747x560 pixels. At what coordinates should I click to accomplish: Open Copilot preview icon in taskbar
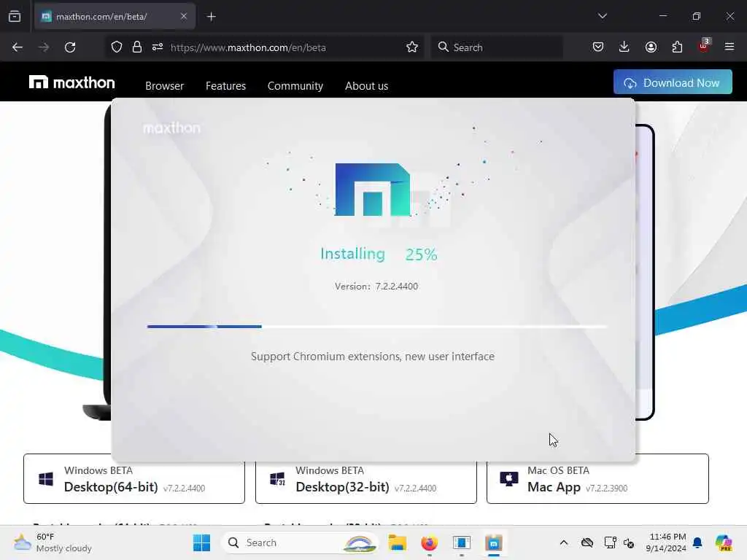point(724,542)
